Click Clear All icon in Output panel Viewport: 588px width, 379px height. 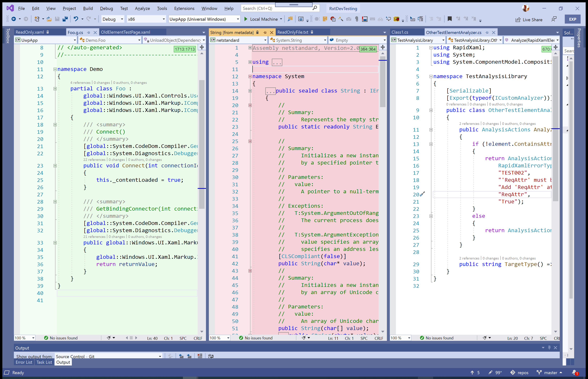(200, 356)
